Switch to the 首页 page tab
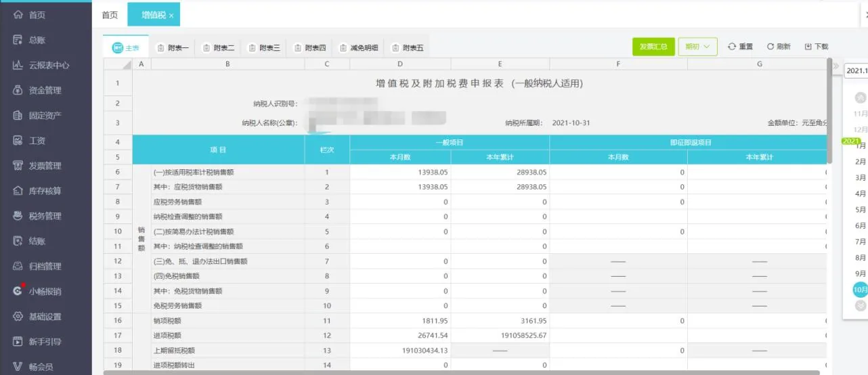 point(110,15)
